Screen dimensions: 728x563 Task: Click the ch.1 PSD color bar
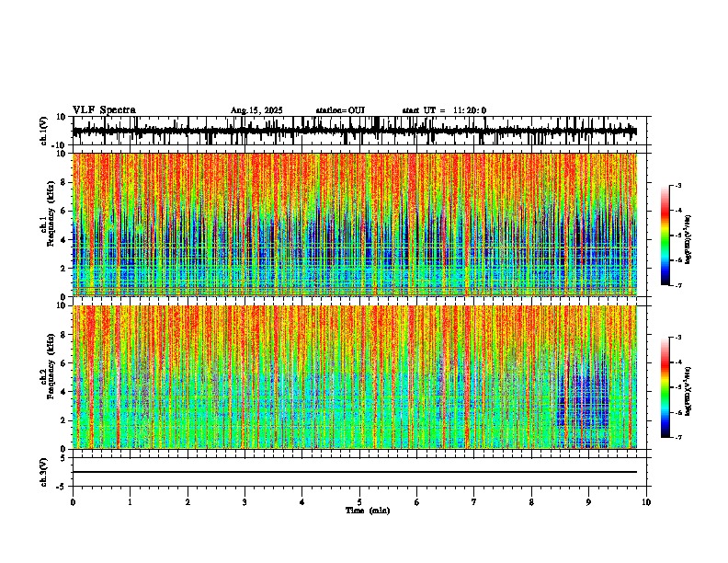click(x=665, y=236)
